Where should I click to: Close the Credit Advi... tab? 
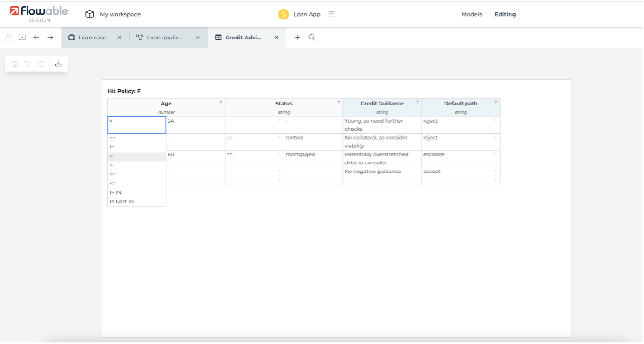tap(276, 38)
